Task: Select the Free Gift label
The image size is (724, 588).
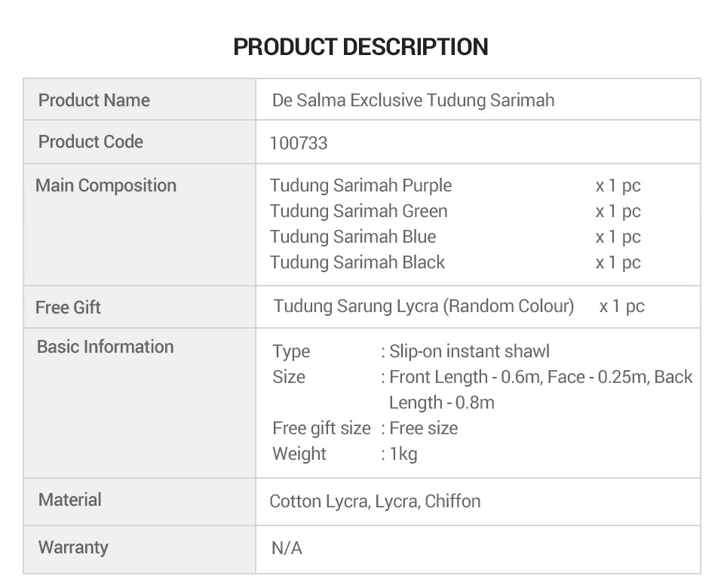Action: pyautogui.click(x=68, y=308)
